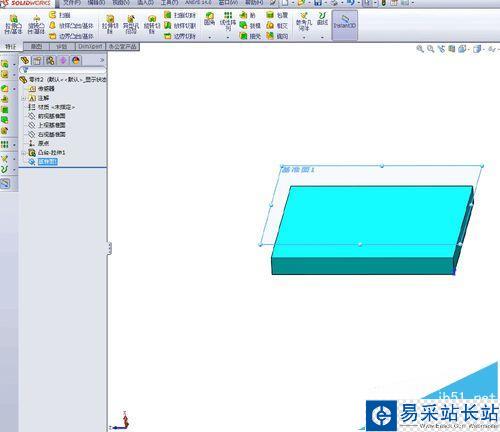
Task: Switch to the Office Products (办公室产品) tab
Action: coord(122,47)
